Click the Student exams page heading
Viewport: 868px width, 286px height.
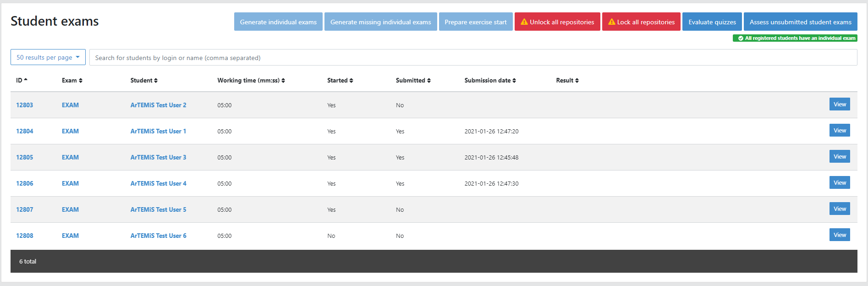tap(55, 21)
